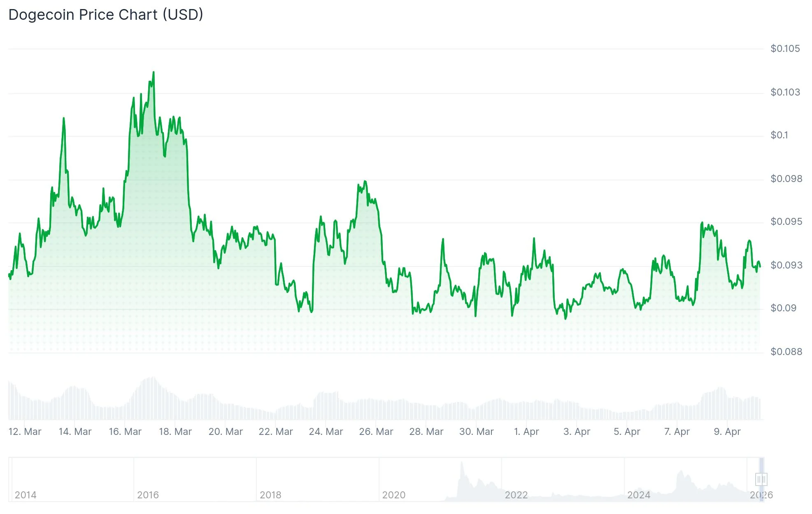Click the $0.105 price axis label
Viewport: 812px width, 514px height.
(785, 49)
